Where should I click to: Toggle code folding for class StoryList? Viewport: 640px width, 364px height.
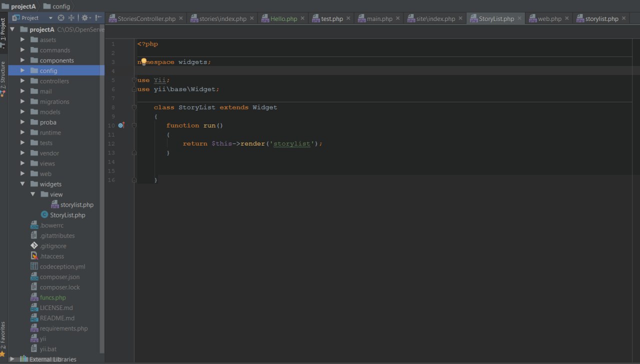click(x=134, y=107)
